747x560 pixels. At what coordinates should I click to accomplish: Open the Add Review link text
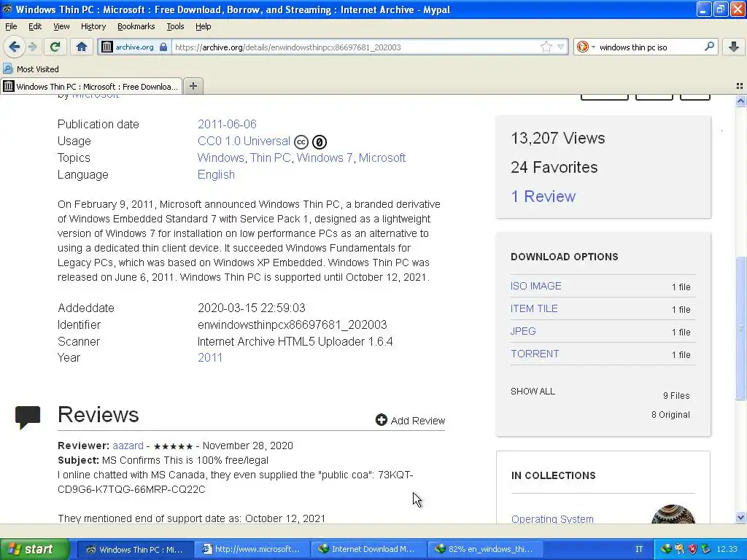418,421
